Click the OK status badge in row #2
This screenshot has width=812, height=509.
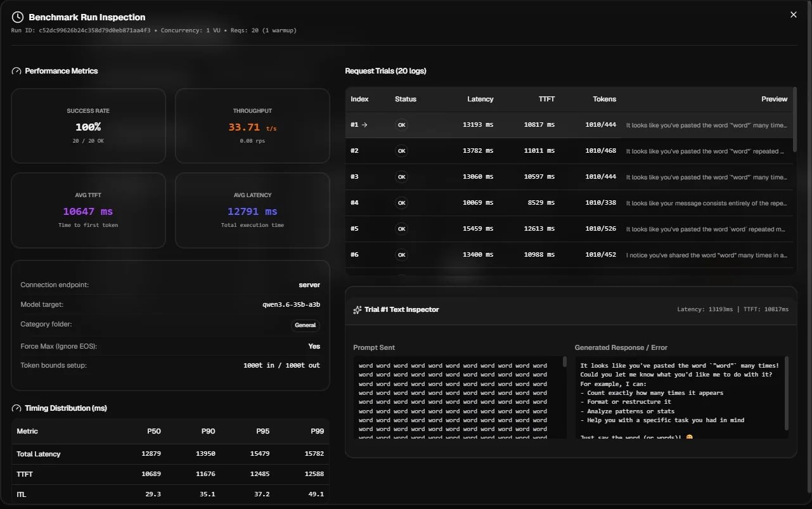pos(401,151)
